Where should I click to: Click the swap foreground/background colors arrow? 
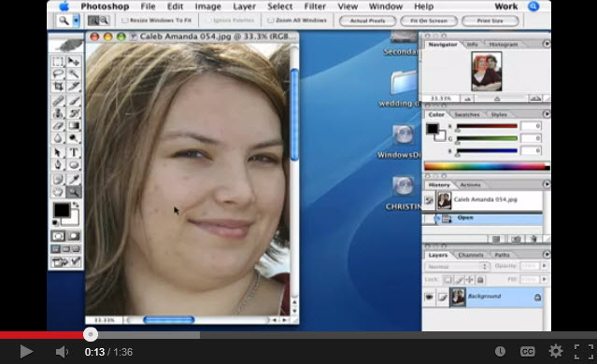(76, 205)
